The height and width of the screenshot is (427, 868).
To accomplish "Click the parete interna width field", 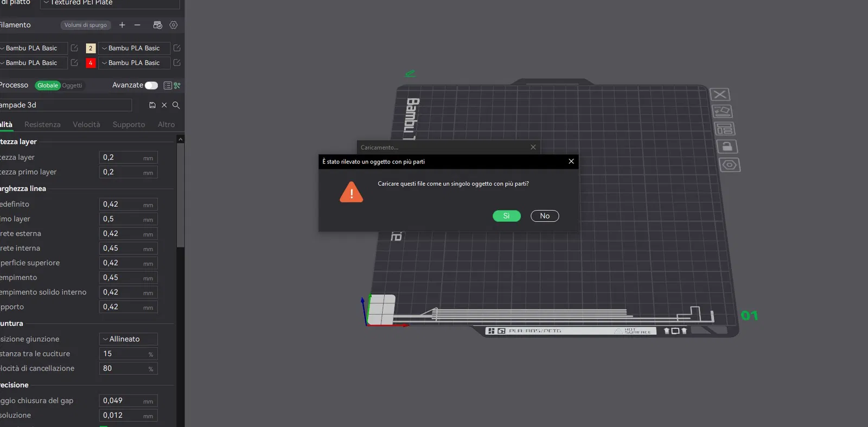I will point(129,248).
